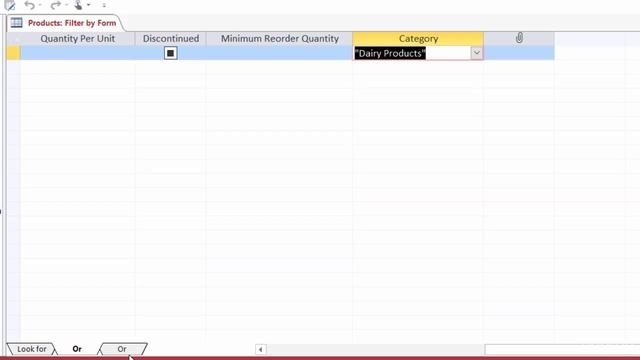
Task: Click the Category column header
Action: pyautogui.click(x=418, y=39)
